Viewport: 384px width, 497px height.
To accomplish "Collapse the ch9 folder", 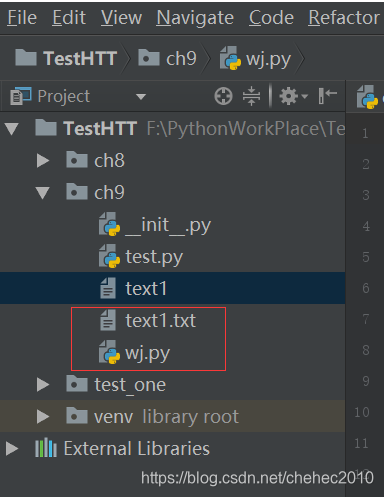I will point(43,193).
